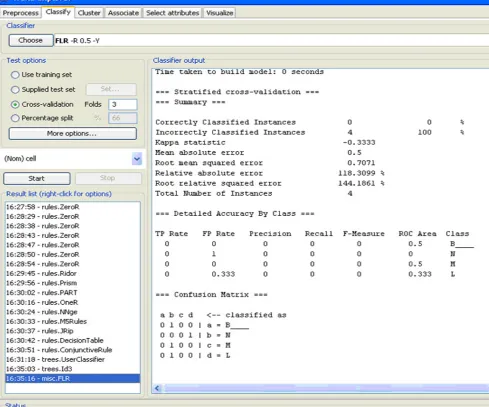Click the Confusion Matrix heading

[211, 295]
